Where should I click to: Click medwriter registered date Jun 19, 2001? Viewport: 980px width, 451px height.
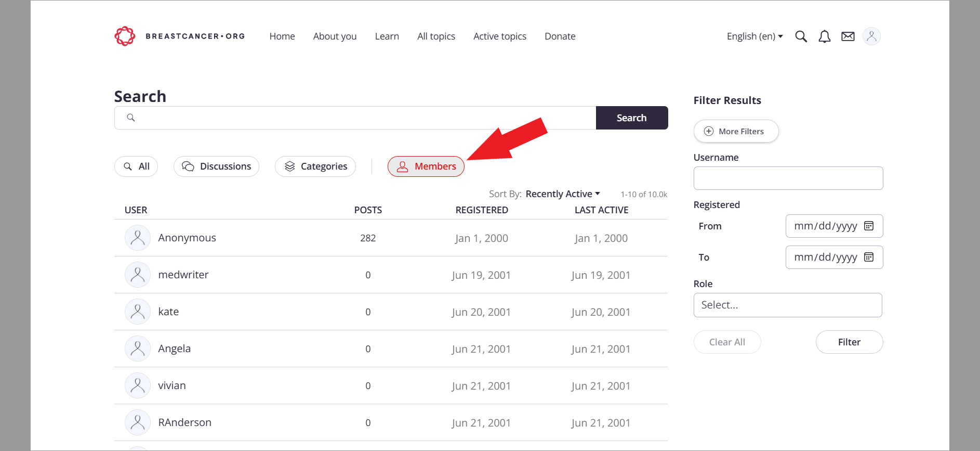(481, 275)
